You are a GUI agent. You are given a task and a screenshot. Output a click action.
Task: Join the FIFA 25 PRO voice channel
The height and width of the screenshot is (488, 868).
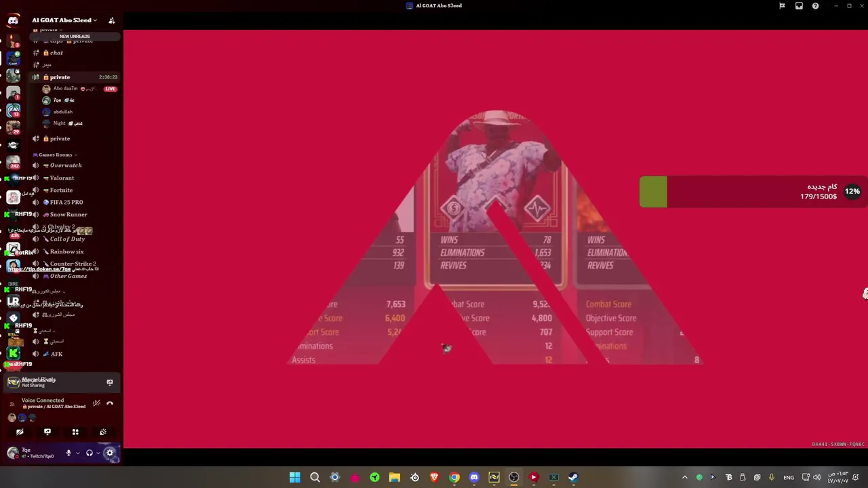pyautogui.click(x=75, y=203)
